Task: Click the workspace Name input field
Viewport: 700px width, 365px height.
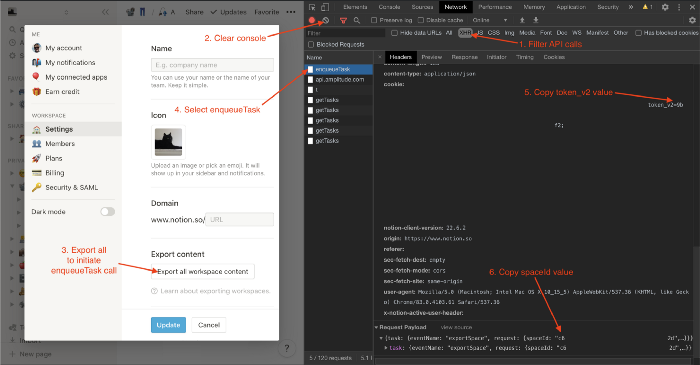Action: coord(212,65)
